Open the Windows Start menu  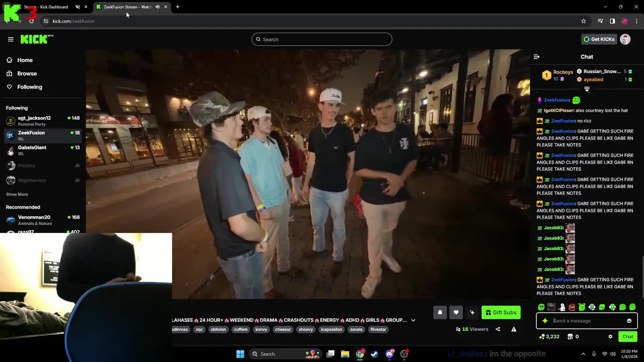pos(240,354)
